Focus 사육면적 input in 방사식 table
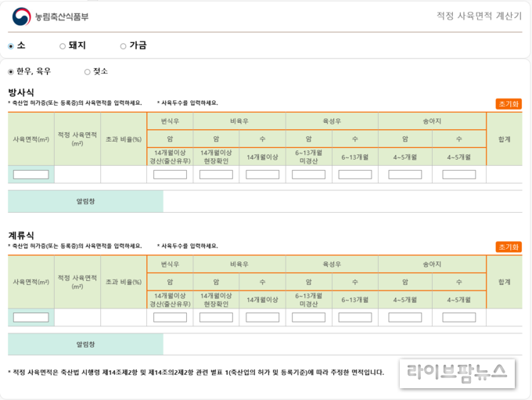This screenshot has height=400, width=532. [31, 175]
